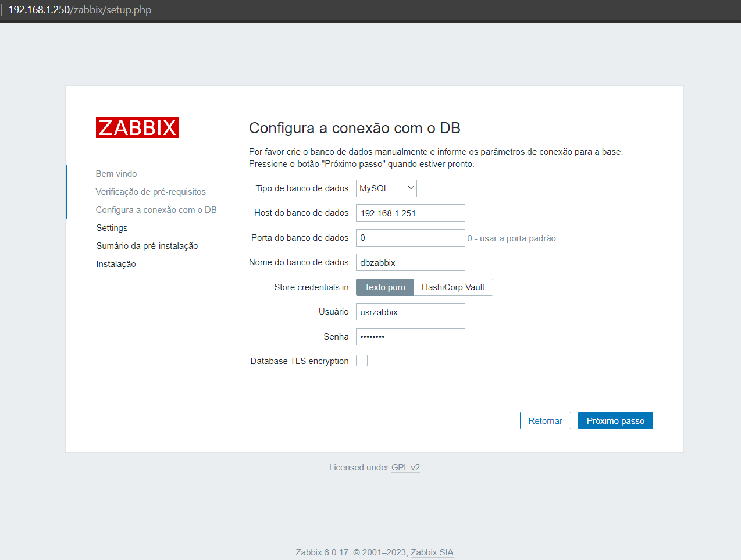Click the 'Licensed under' footer text
Viewport: 741px width, 560px height.
[x=359, y=468]
